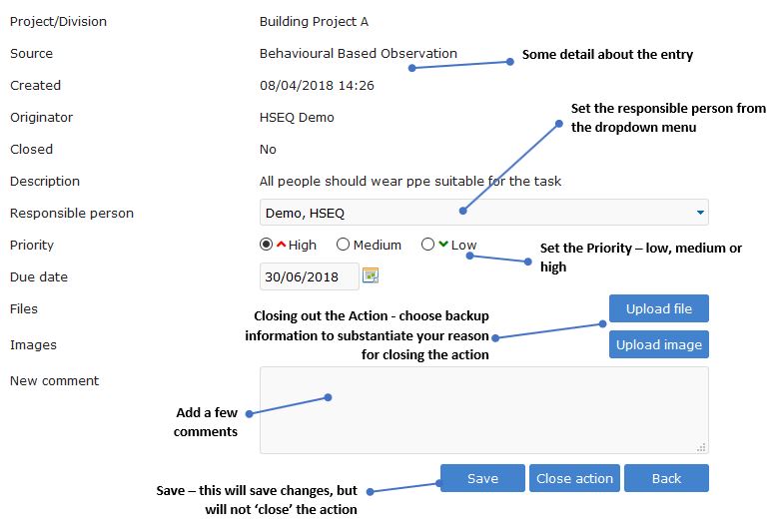
Task: Click the Medium priority label text
Action: pyautogui.click(x=378, y=245)
